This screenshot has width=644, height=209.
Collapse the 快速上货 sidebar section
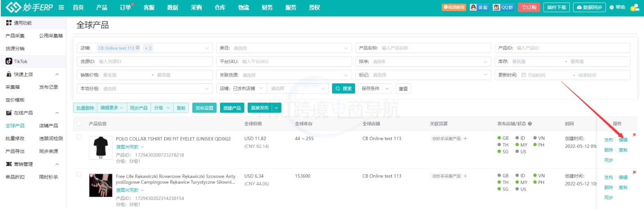pos(57,74)
